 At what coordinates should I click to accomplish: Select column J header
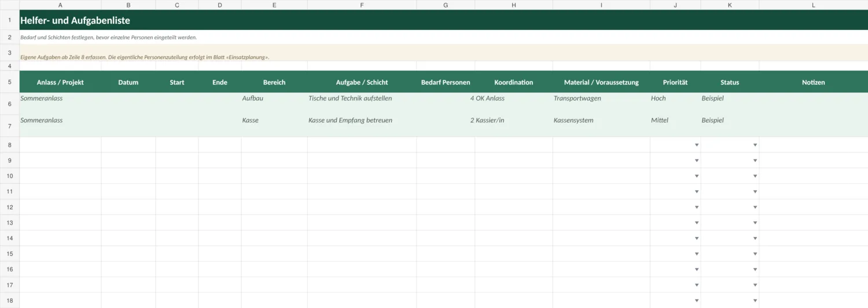(x=675, y=5)
